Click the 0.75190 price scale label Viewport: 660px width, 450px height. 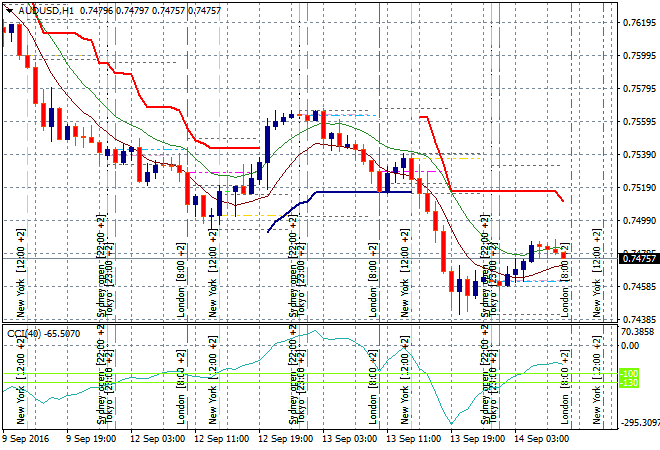(638, 188)
